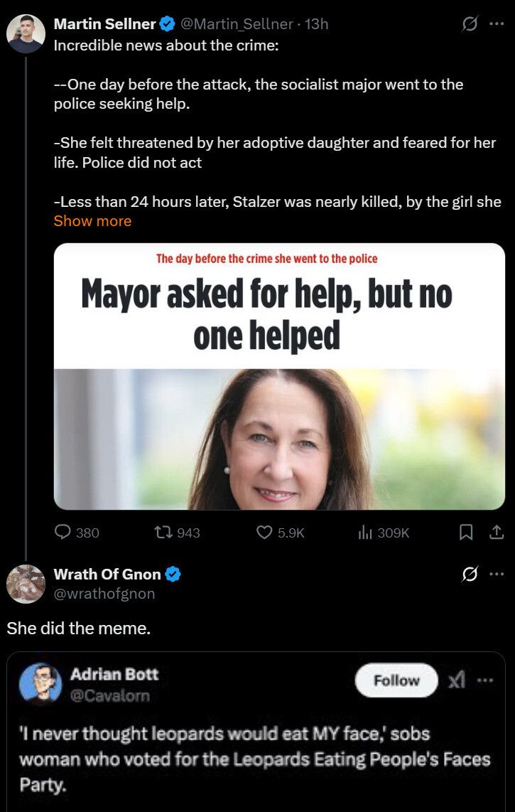Open the view analytics icon showing 309K
This screenshot has height=812, width=515.
tap(362, 533)
